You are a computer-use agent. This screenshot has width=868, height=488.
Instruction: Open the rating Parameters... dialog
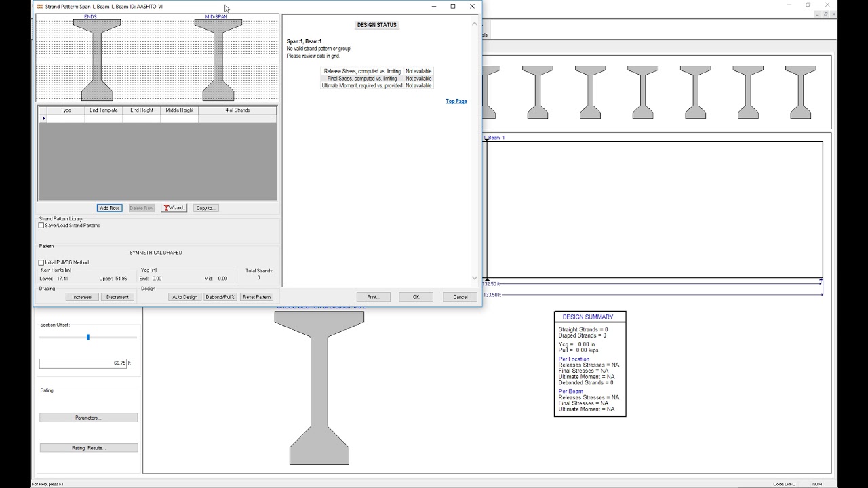tap(88, 418)
